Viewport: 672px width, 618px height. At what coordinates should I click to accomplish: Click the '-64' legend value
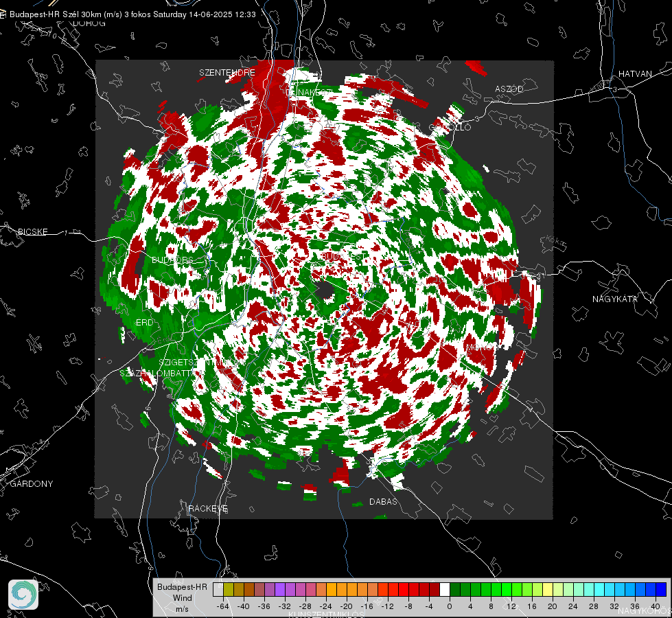(x=223, y=606)
